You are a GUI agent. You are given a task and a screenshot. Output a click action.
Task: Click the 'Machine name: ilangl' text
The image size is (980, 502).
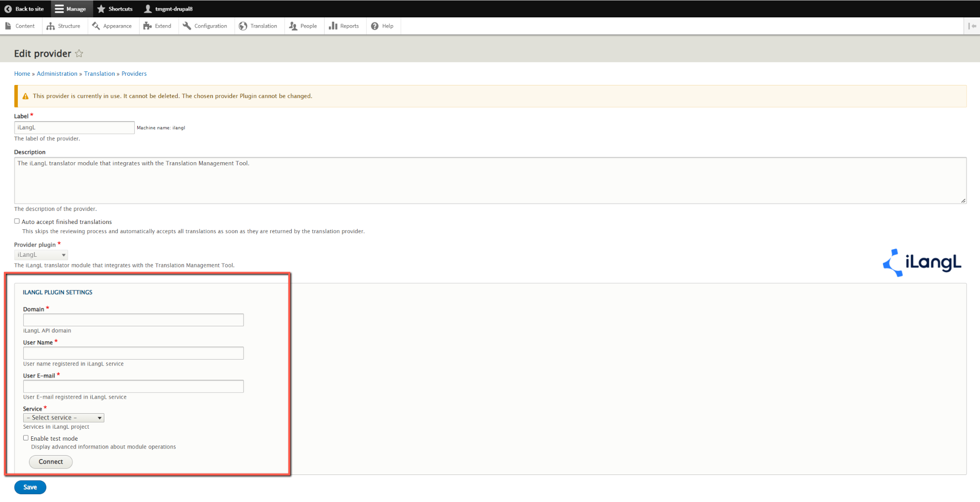pyautogui.click(x=161, y=128)
